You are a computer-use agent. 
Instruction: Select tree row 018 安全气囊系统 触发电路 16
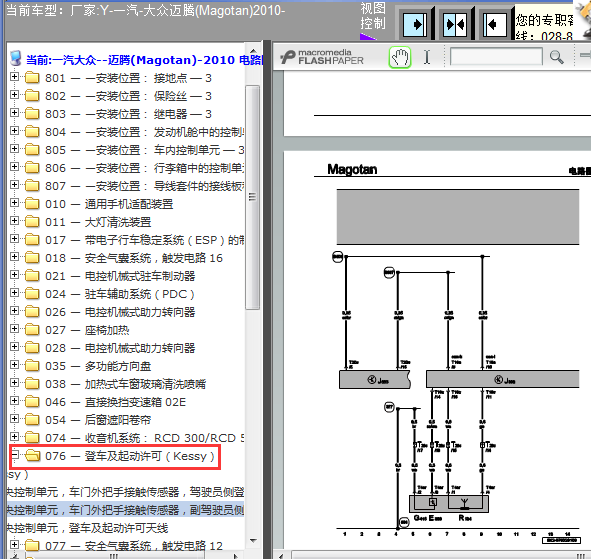click(134, 258)
